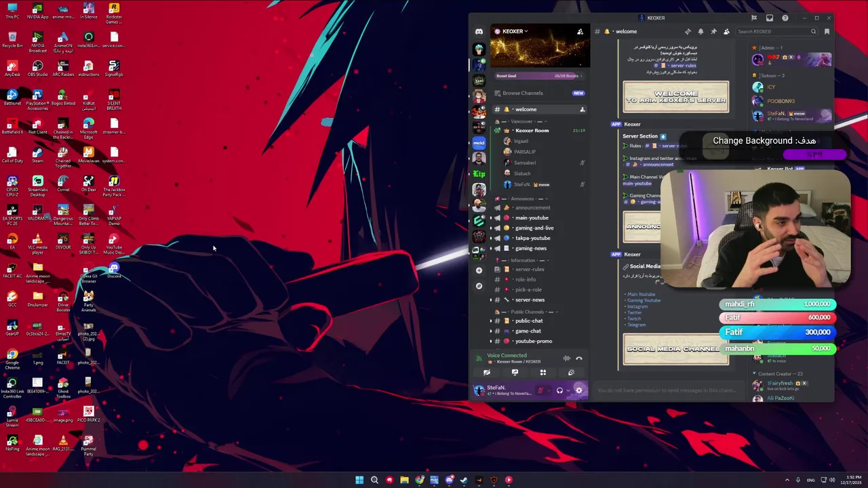The width and height of the screenshot is (868, 488).
Task: Click Boost Goal progress bar
Action: pyautogui.click(x=540, y=76)
